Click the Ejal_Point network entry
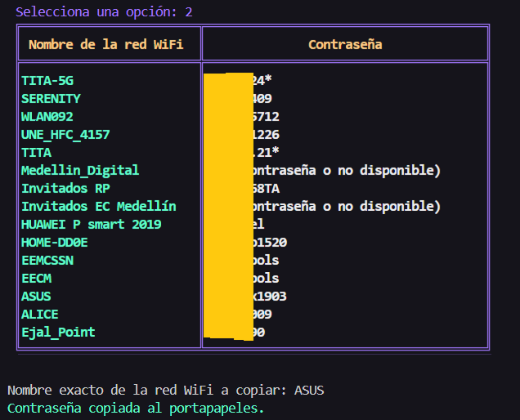This screenshot has height=420, width=520. [x=58, y=333]
